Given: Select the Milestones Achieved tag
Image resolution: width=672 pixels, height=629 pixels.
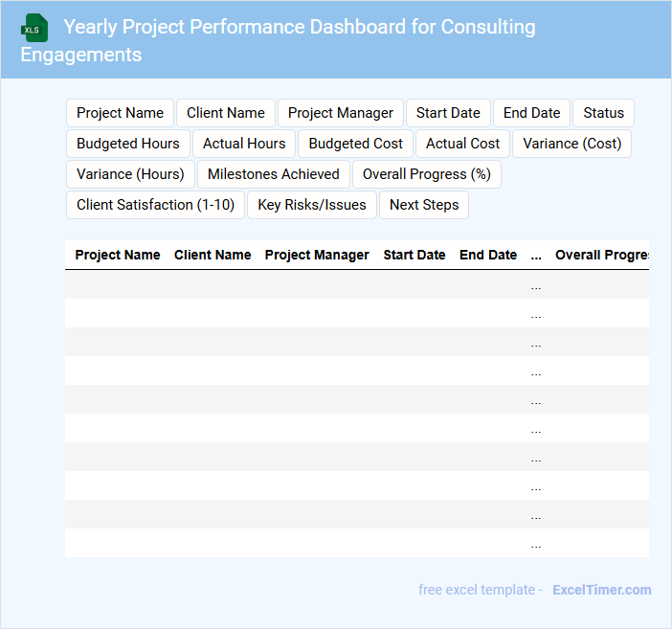Looking at the screenshot, I should pyautogui.click(x=274, y=174).
